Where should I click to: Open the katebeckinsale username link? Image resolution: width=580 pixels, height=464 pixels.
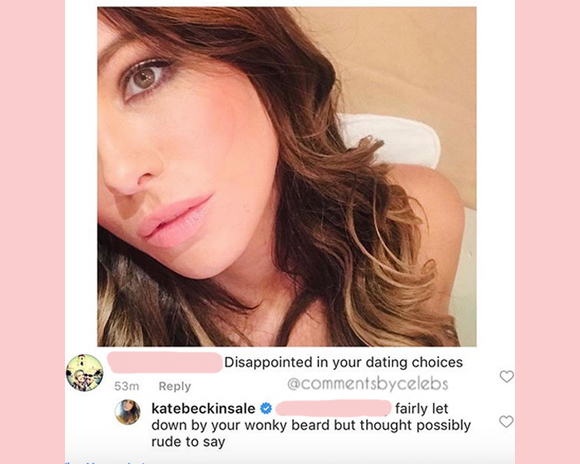[203, 408]
